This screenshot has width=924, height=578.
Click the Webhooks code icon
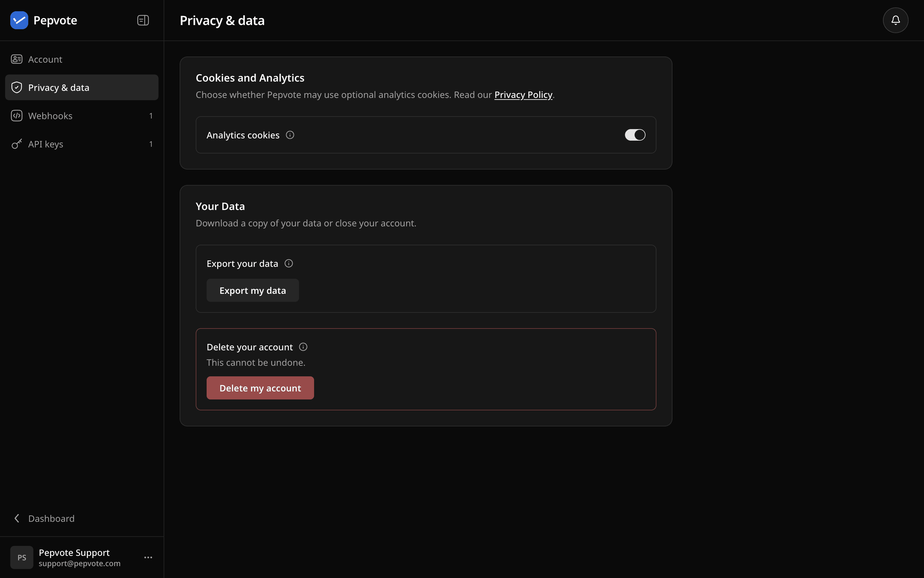(16, 116)
